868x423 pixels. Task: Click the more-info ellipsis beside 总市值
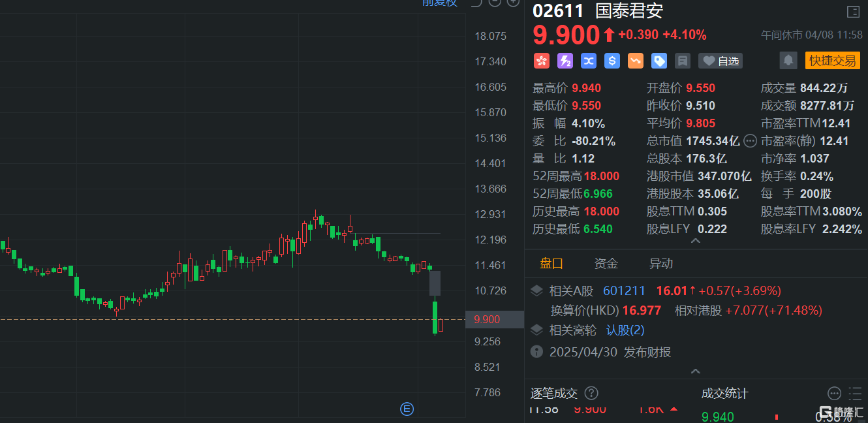[x=751, y=140]
